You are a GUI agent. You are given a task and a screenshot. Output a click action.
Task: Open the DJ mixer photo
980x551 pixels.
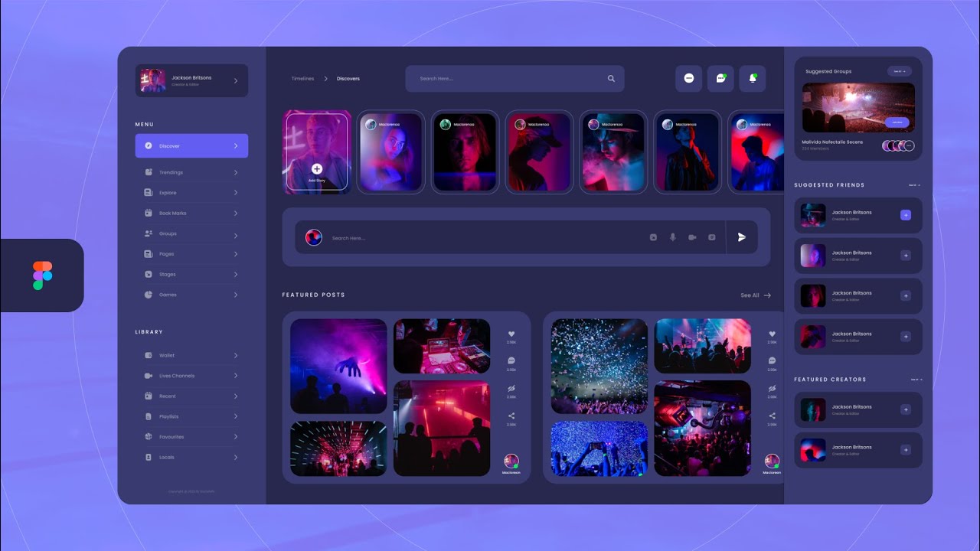point(442,346)
